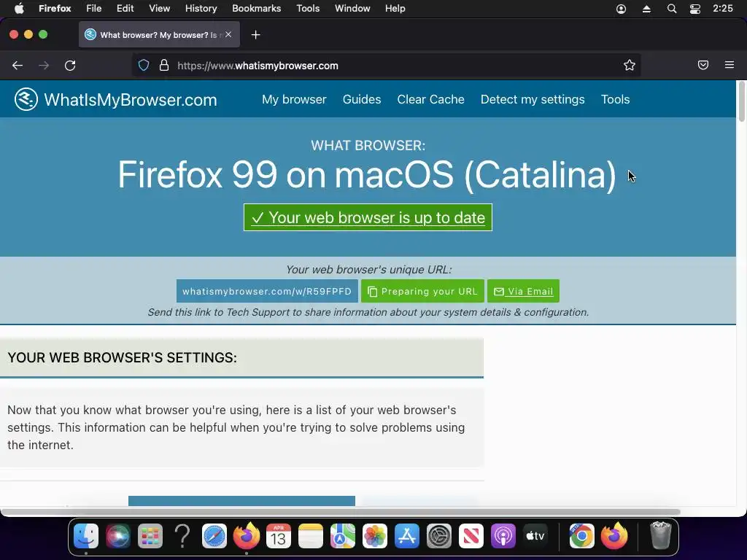Open Launchpad from the Dock
747x560 pixels.
click(150, 536)
